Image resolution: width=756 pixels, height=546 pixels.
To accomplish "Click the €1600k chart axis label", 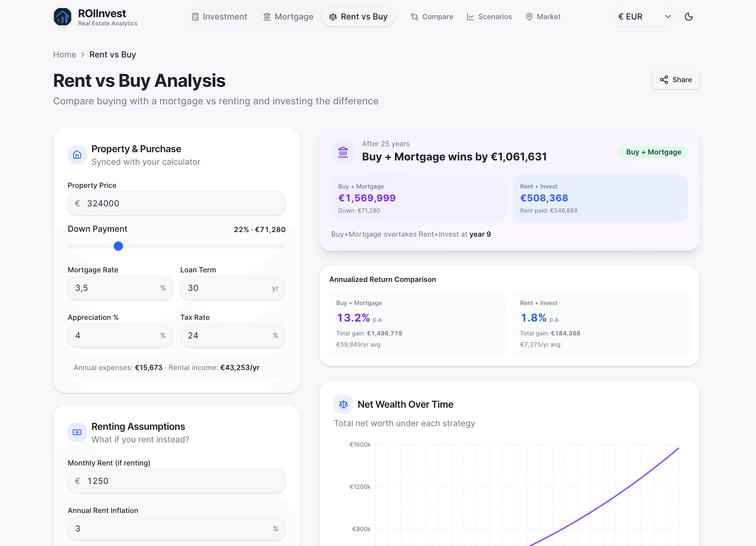I will [360, 445].
